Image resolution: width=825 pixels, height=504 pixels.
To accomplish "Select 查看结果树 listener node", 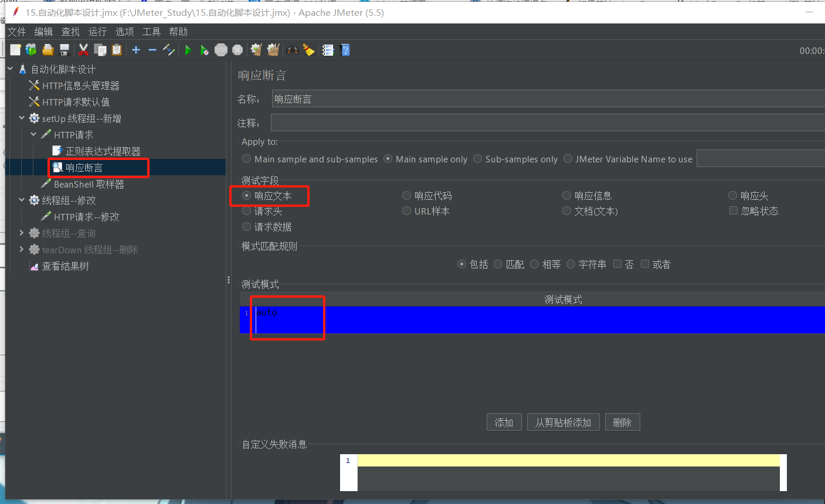I will pyautogui.click(x=65, y=266).
